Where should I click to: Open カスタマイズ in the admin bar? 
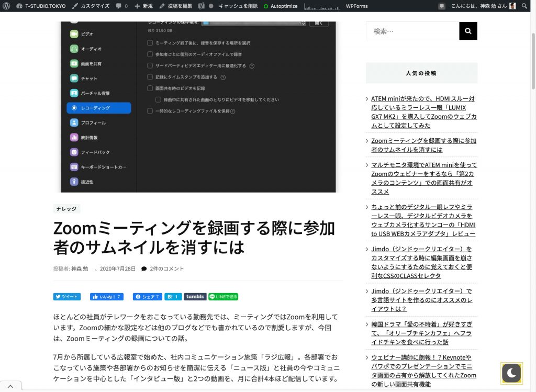tap(91, 6)
